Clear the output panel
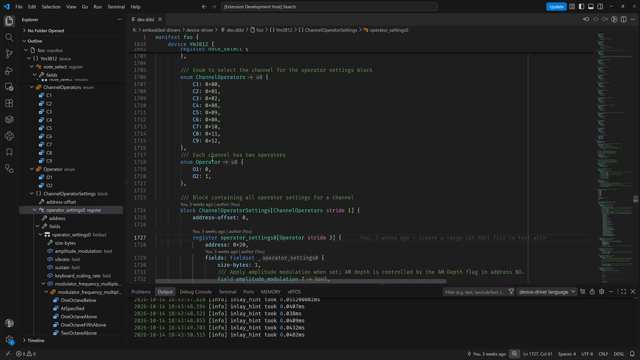The image size is (640, 360). click(583, 291)
